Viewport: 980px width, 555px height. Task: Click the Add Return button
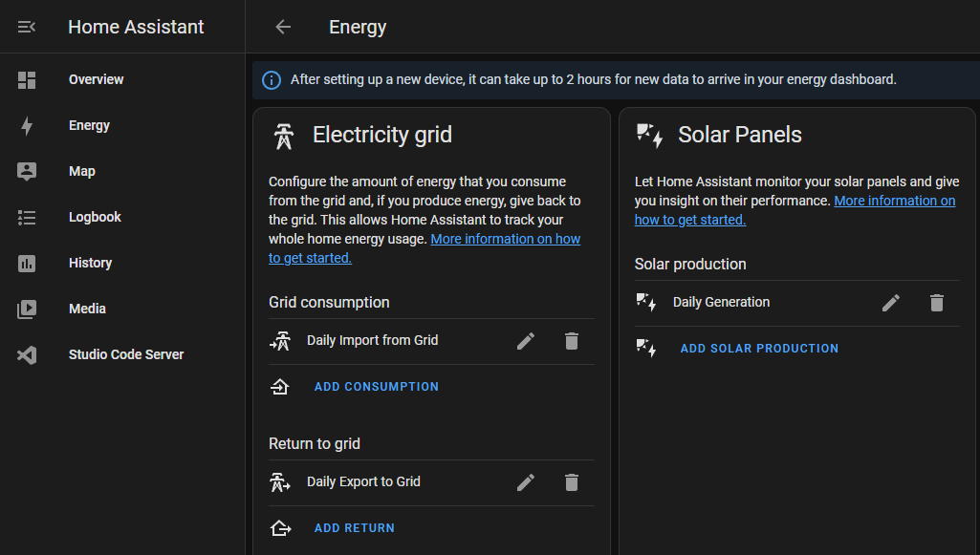click(354, 528)
